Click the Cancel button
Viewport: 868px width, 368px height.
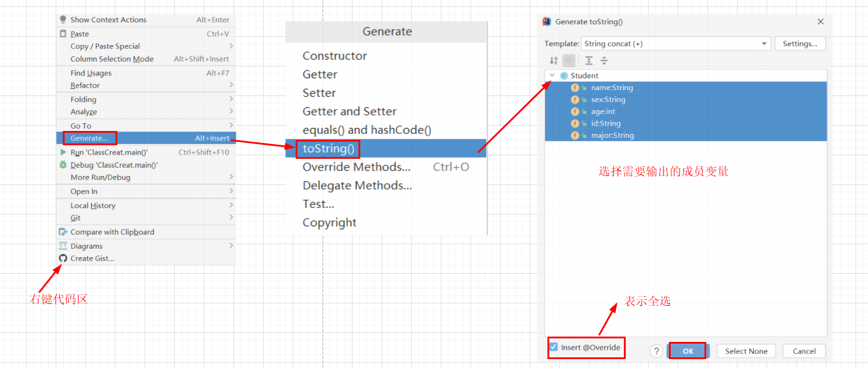point(804,351)
